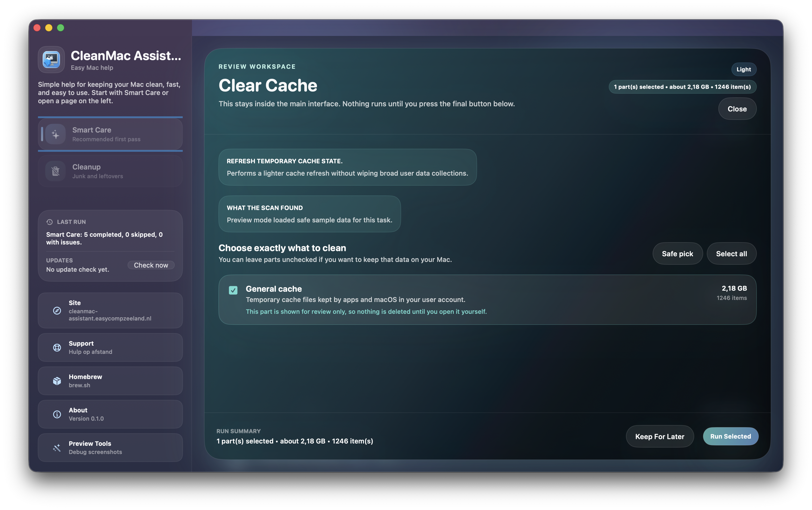Click the Last Run clock icon

coord(50,222)
